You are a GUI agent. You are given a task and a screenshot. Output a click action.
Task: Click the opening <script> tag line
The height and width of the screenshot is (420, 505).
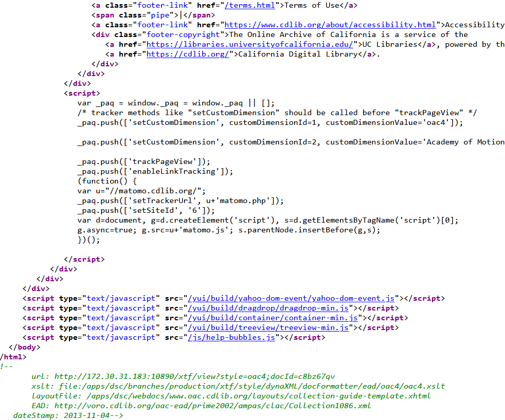[82, 94]
